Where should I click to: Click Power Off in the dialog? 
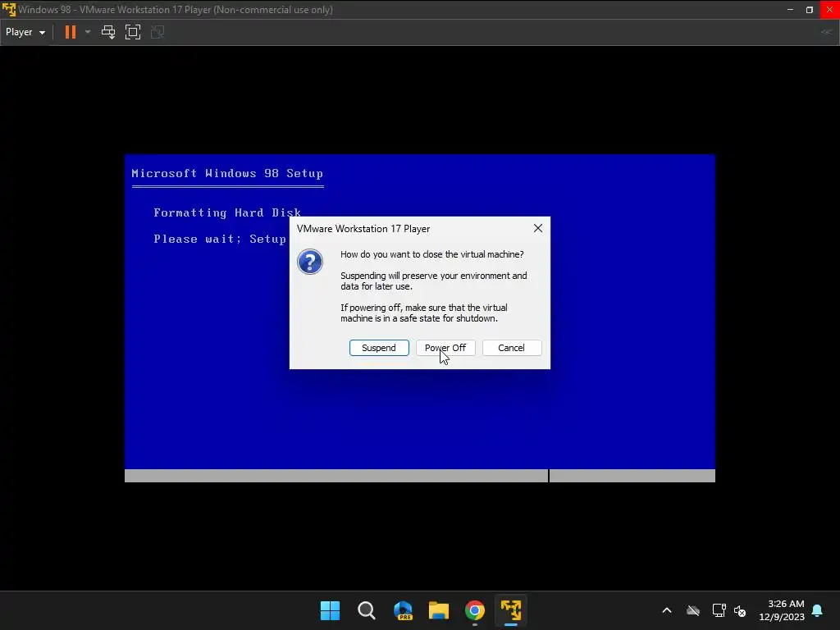(x=445, y=348)
